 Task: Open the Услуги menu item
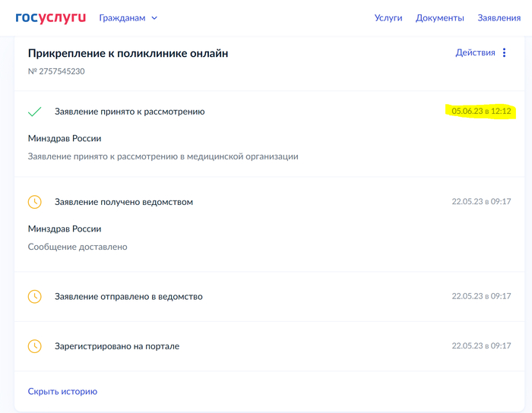(x=388, y=18)
